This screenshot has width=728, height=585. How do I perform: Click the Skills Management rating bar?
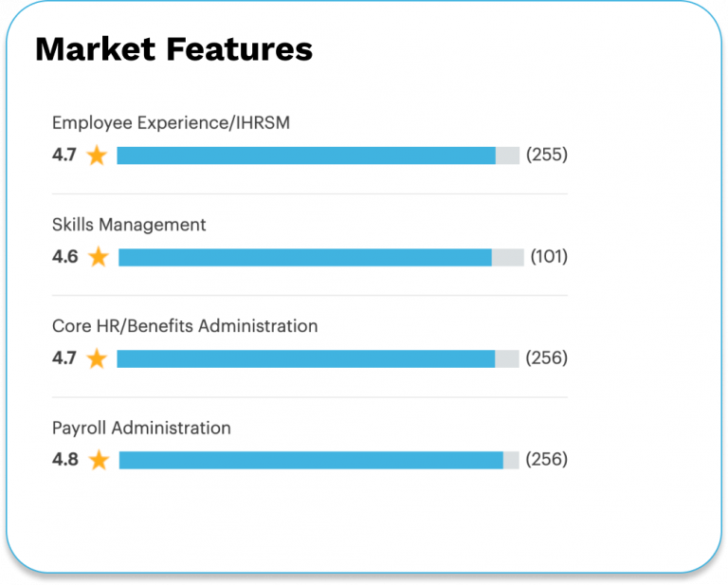(x=320, y=257)
